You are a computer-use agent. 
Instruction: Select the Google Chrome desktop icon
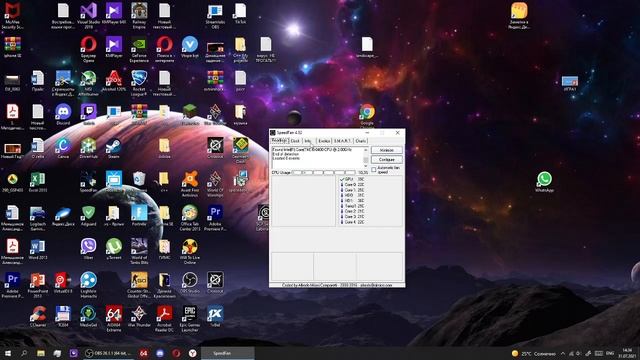367,115
